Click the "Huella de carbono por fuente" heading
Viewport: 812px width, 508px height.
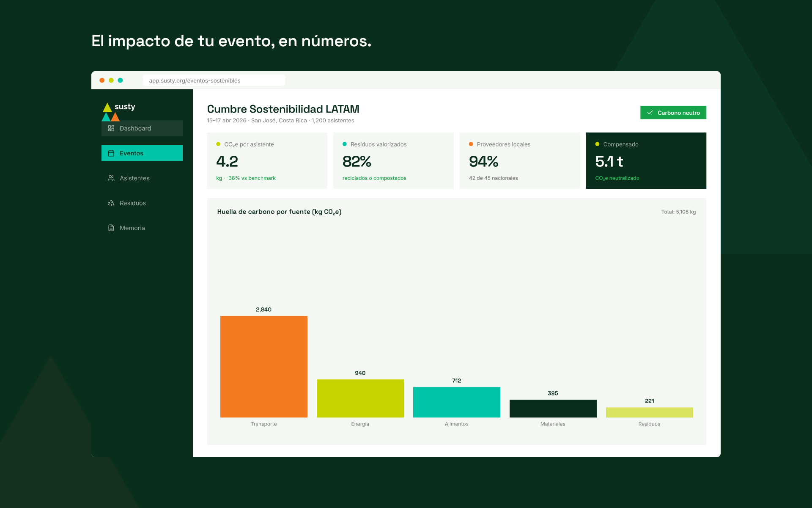pyautogui.click(x=279, y=212)
